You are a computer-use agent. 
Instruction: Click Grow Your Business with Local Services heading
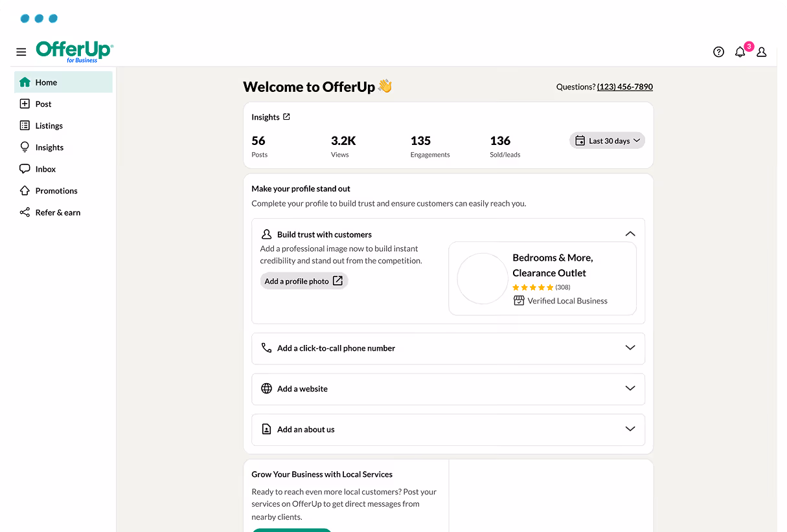(x=322, y=474)
